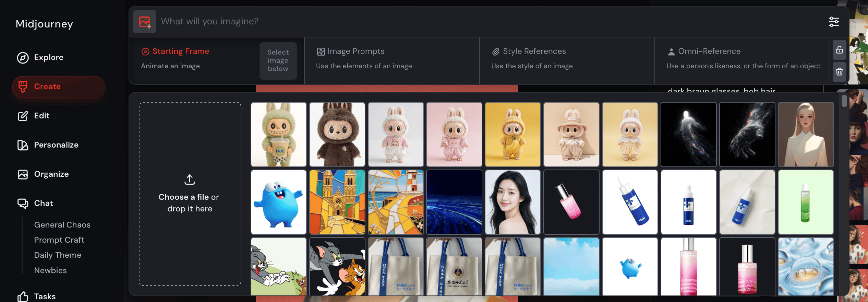Image resolution: width=868 pixels, height=302 pixels.
Task: Select the green bottle thumbnail
Action: pos(806,202)
